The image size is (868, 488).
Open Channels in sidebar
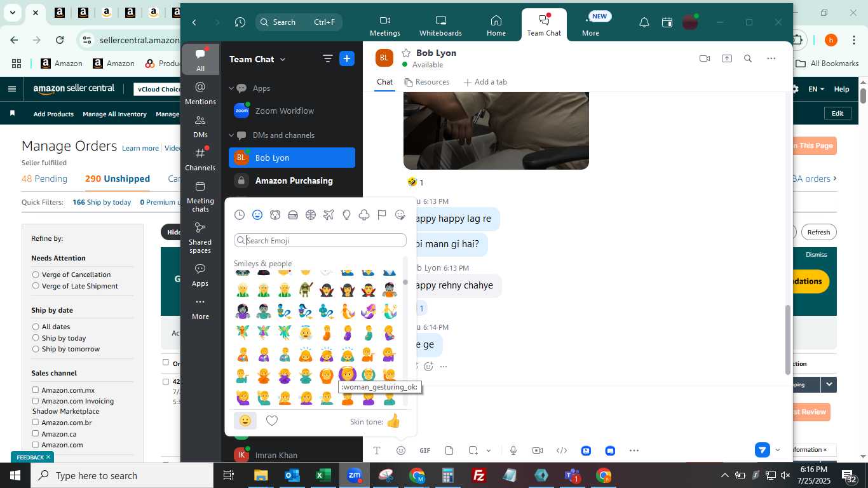point(200,159)
